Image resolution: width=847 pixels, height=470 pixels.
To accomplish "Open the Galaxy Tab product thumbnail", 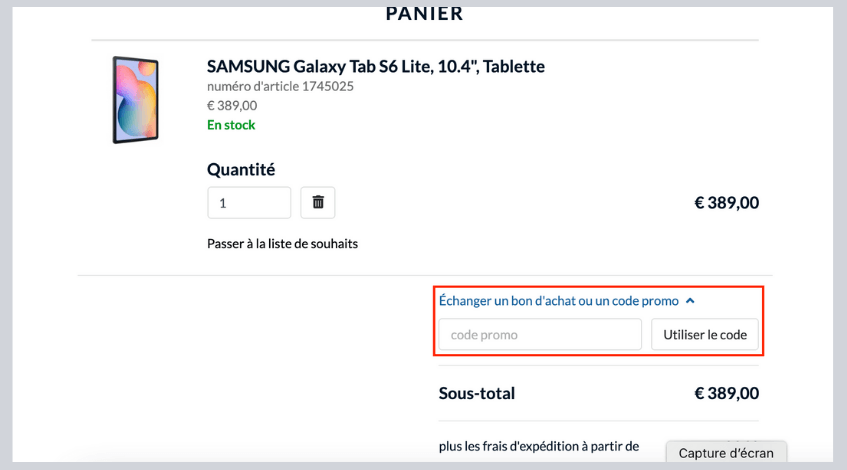I will point(135,100).
